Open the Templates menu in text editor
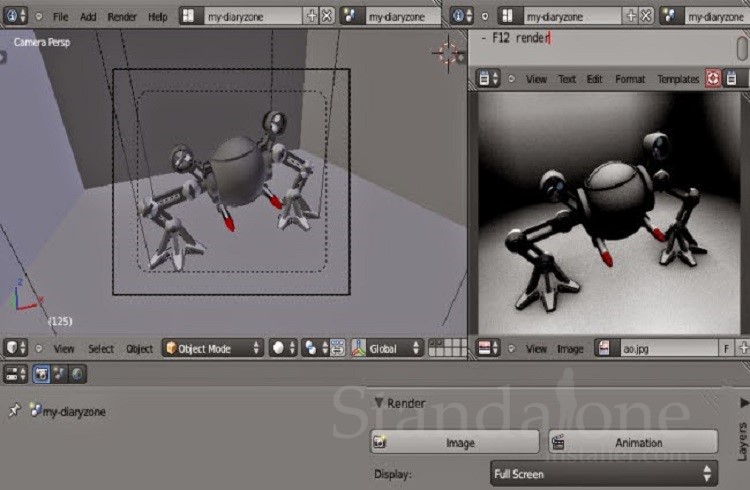The image size is (750, 490). click(678, 78)
